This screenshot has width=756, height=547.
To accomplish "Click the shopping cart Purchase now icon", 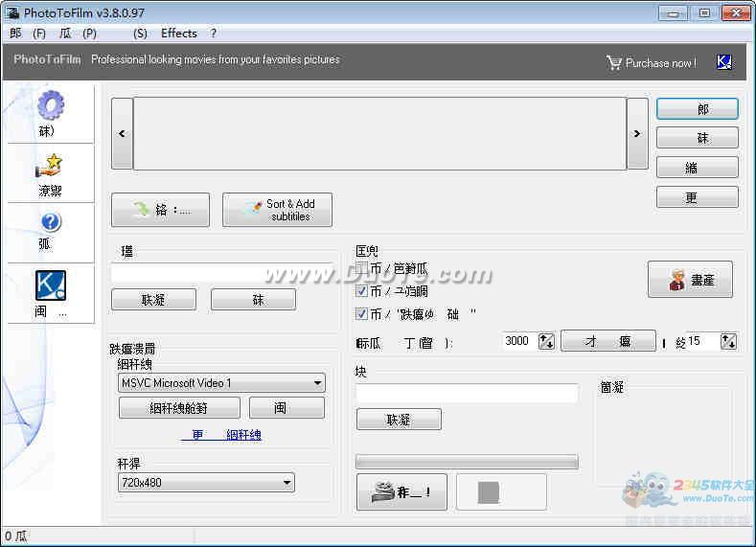I will point(614,62).
